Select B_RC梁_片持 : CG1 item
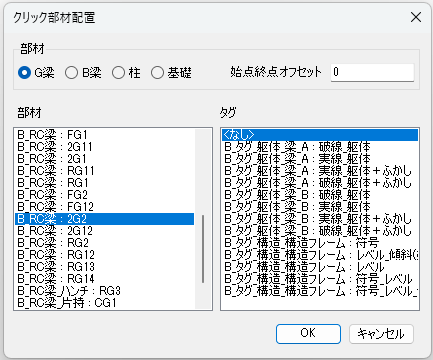 coord(105,303)
